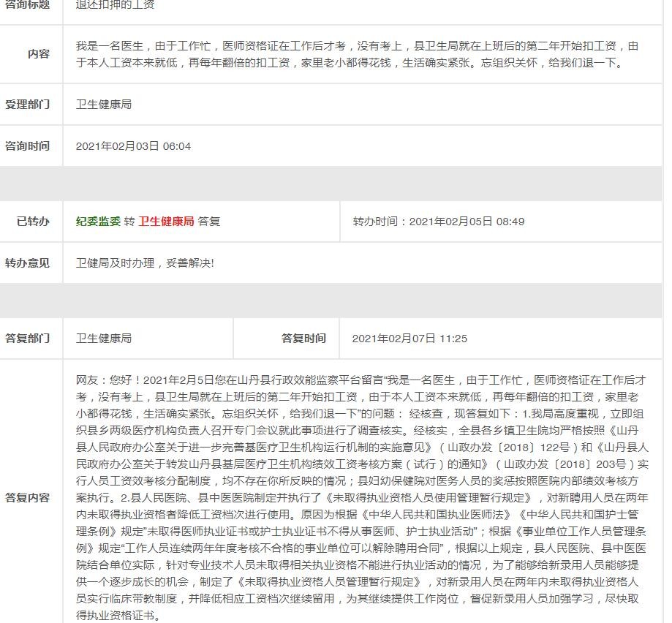
Task: Click the word 答复 after red 卫生健康局
Action: click(x=209, y=222)
